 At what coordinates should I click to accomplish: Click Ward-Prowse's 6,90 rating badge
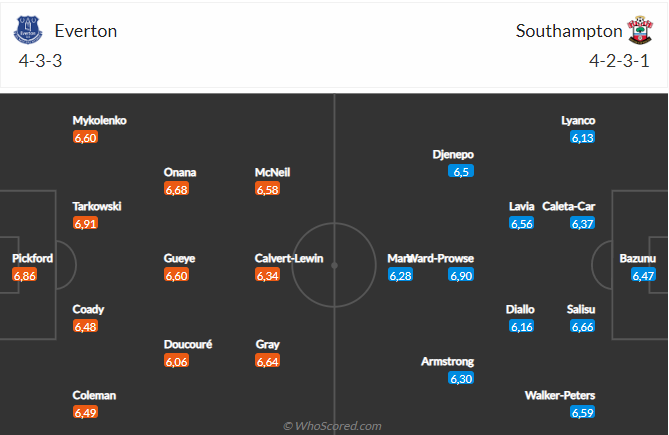pos(460,275)
